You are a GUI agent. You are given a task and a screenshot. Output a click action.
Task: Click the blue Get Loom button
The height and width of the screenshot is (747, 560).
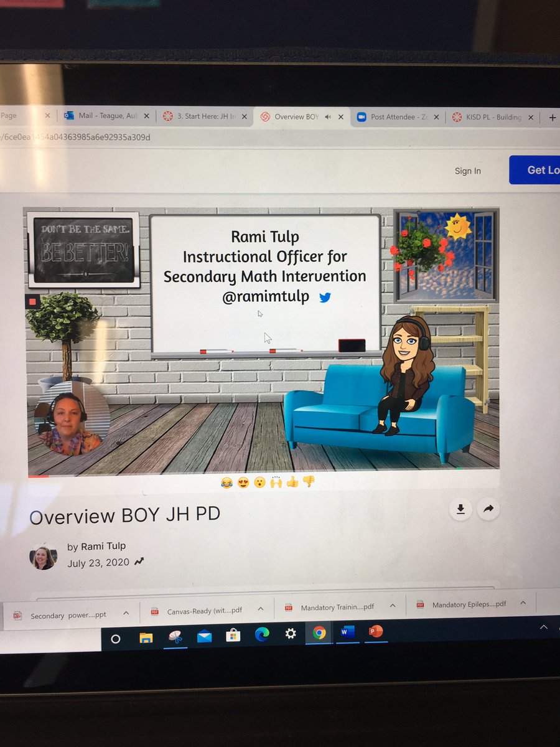coord(535,170)
